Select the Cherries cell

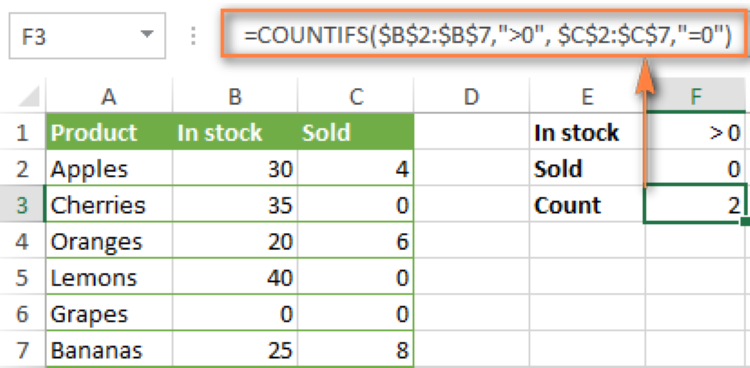109,204
